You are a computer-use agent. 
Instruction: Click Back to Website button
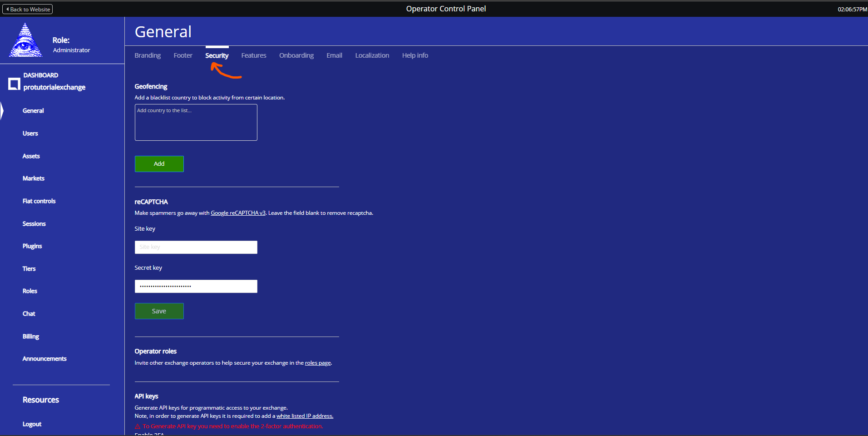pos(28,9)
